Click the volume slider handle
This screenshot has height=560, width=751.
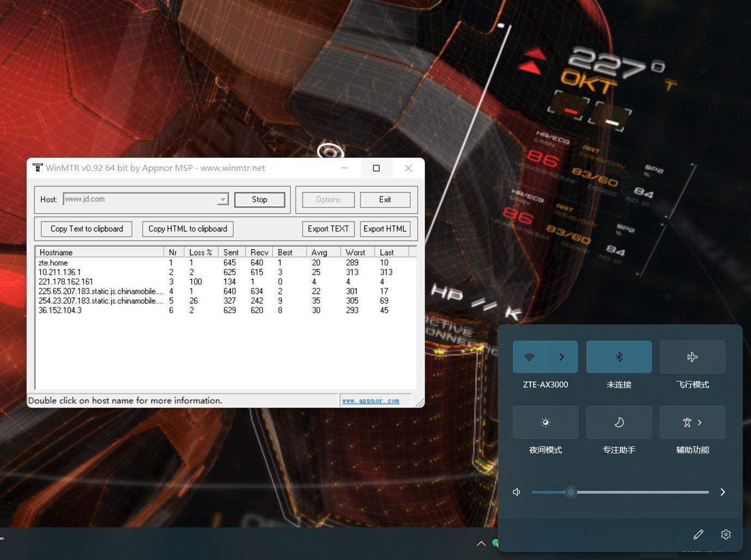[x=571, y=492]
